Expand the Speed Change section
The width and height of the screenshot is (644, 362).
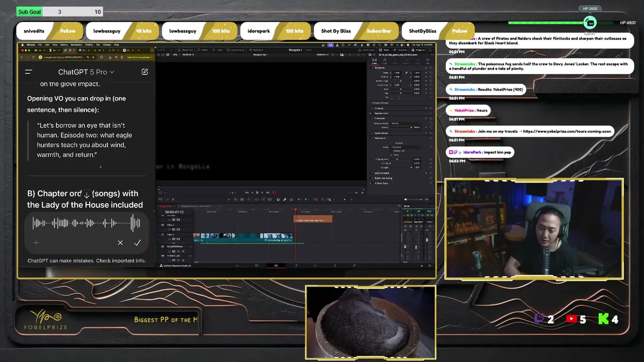click(381, 133)
